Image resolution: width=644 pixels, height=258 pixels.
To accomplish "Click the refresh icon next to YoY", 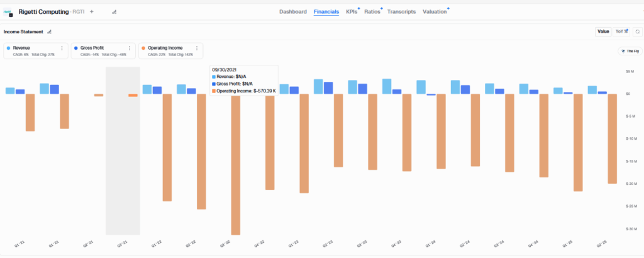I will pyautogui.click(x=637, y=31).
